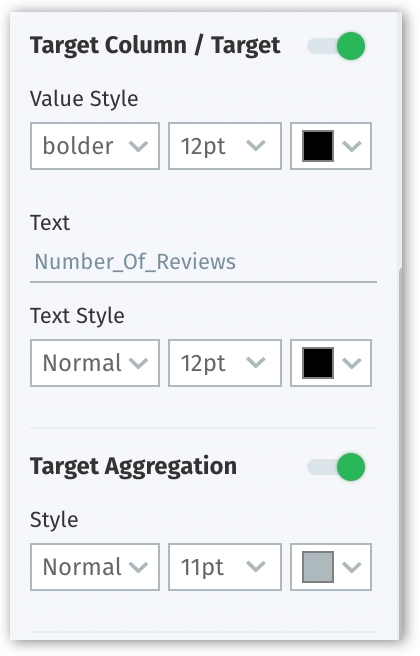This screenshot has height=656, width=420.
Task: Click chevron arrow in 11pt size box
Action: click(x=256, y=566)
